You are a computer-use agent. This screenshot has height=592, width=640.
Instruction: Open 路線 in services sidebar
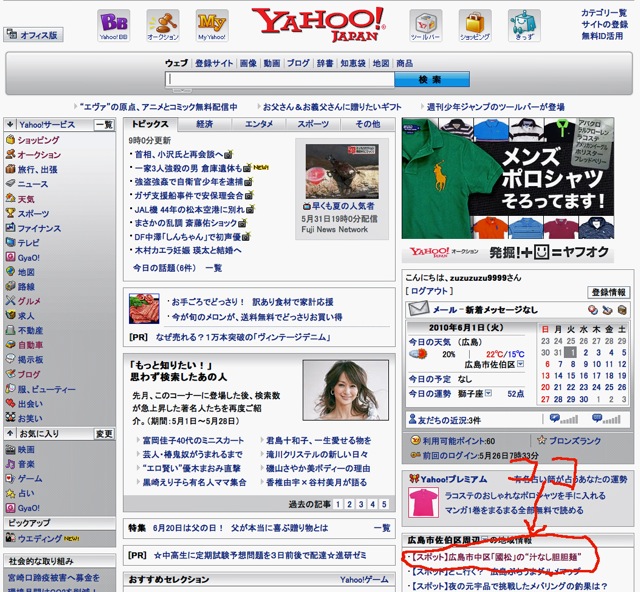[x=26, y=287]
